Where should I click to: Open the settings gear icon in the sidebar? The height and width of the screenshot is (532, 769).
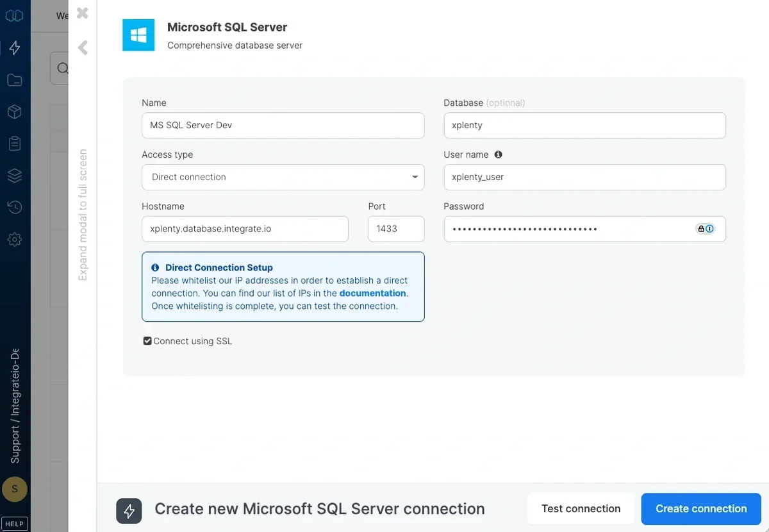[x=14, y=239]
